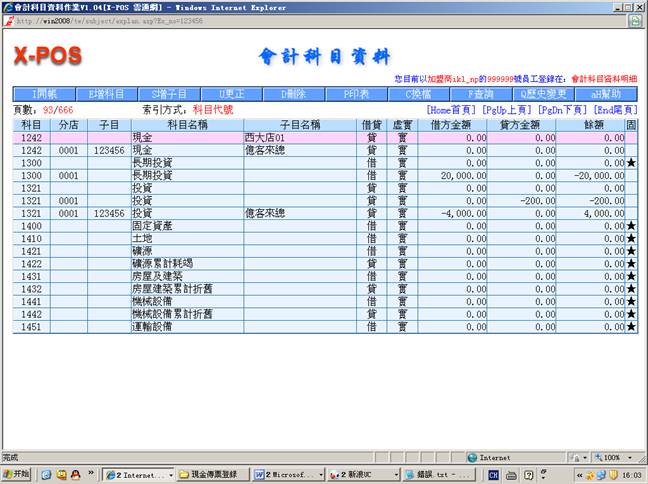
Task: Click the QQ penguin icon in quick launch
Action: point(61,473)
